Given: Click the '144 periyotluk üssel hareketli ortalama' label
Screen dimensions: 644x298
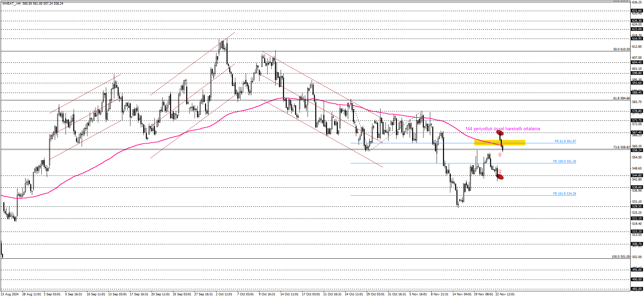Looking at the screenshot, I should pos(502,129).
